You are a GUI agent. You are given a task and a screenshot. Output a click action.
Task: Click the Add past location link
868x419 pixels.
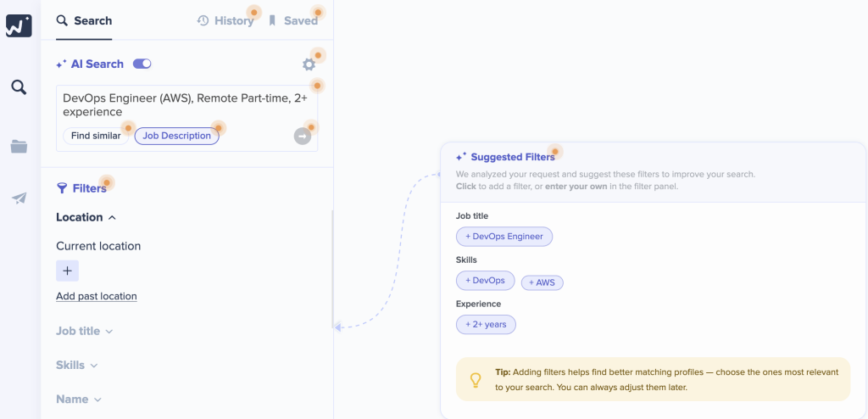(97, 296)
